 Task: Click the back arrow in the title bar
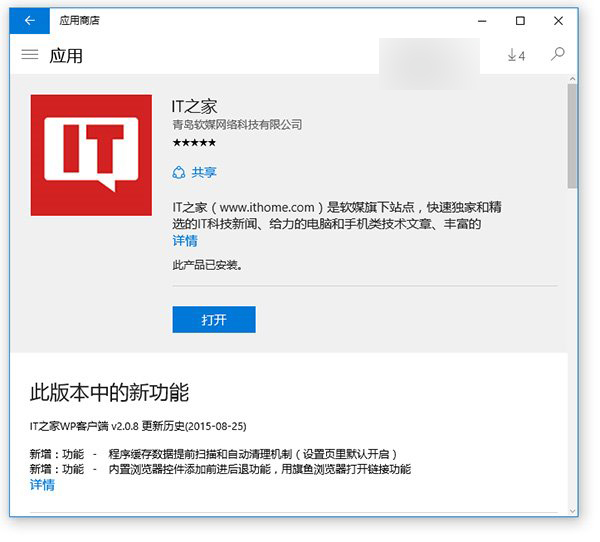[x=29, y=20]
